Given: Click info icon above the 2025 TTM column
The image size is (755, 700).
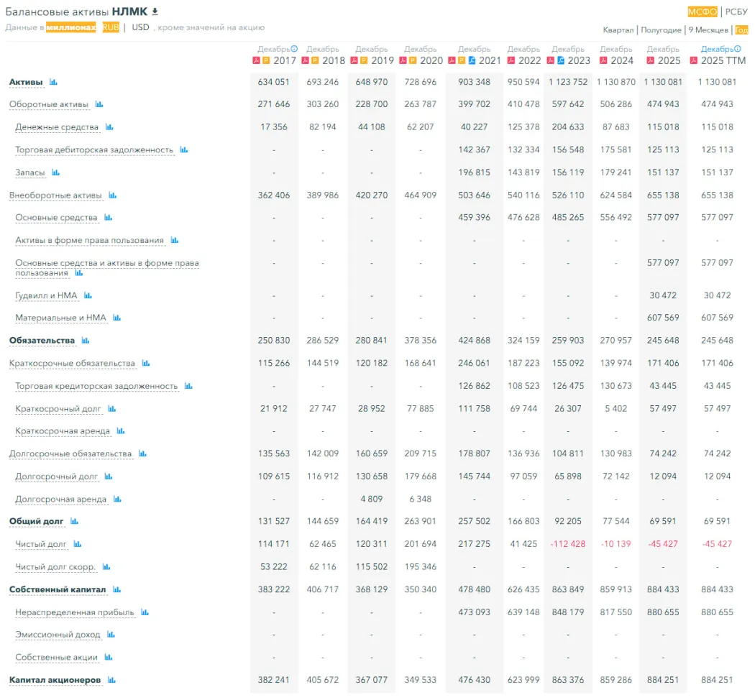Looking at the screenshot, I should [x=736, y=49].
